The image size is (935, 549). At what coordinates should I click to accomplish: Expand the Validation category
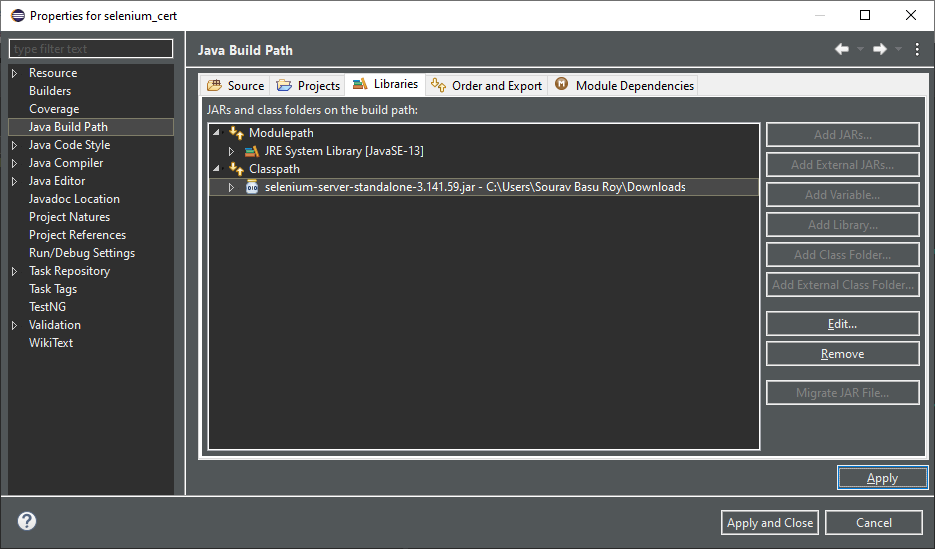15,325
